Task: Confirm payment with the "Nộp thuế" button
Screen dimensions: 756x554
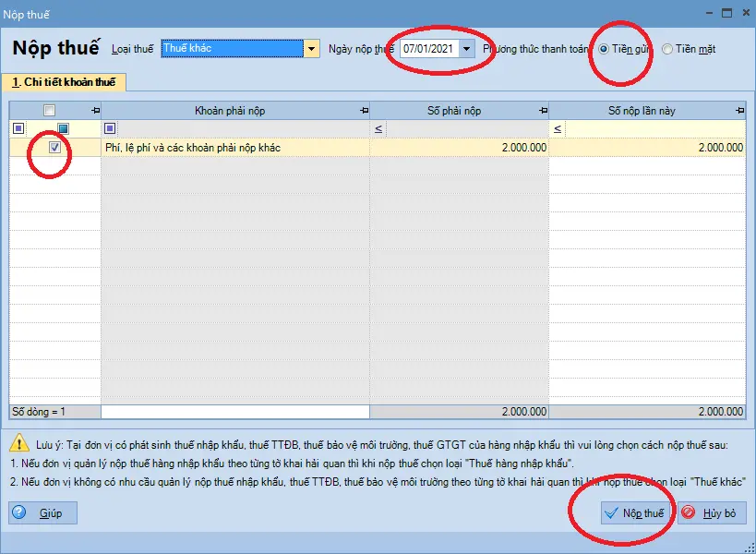Action: [636, 512]
